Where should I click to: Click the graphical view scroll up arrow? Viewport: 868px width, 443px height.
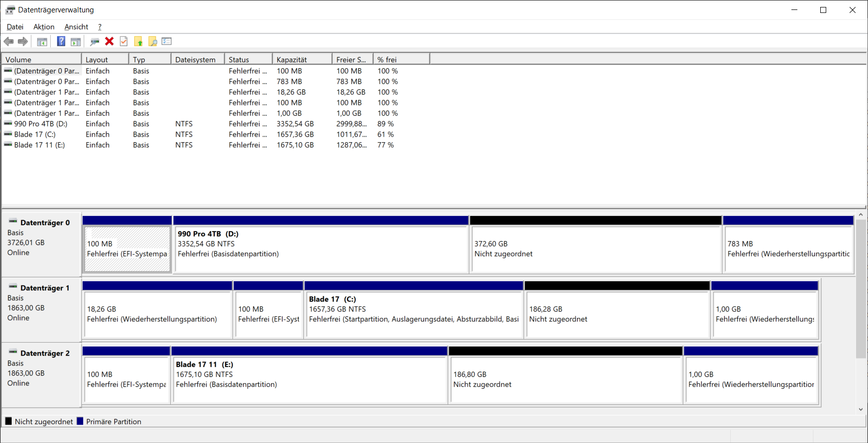861,215
